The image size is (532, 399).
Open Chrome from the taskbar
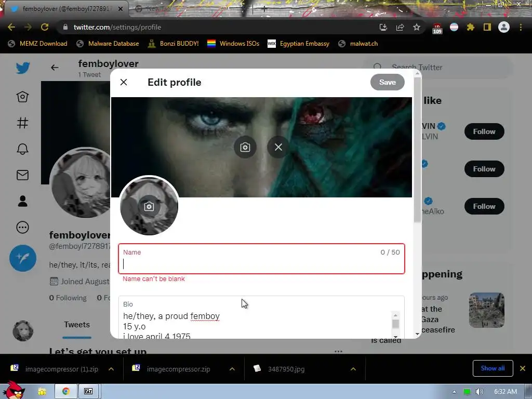coord(66,392)
